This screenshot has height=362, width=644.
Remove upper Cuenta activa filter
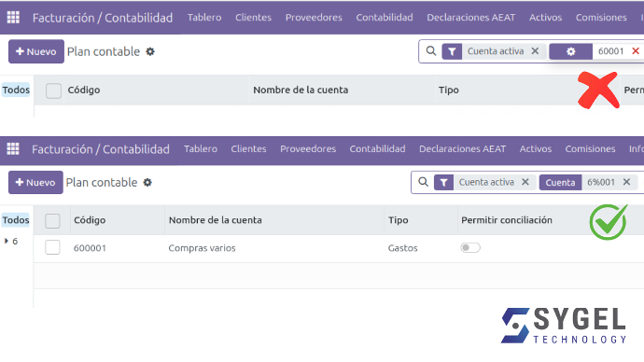[x=535, y=51]
